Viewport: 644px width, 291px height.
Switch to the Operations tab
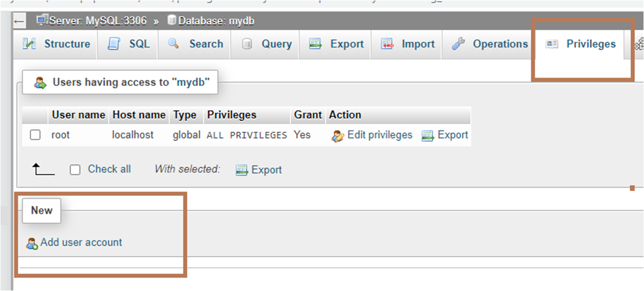pos(500,44)
